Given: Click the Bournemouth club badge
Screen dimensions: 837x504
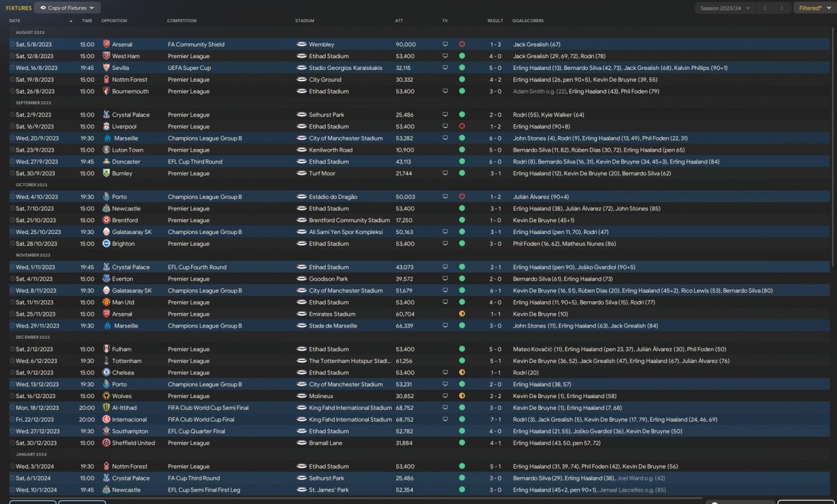Looking at the screenshot, I should (107, 92).
